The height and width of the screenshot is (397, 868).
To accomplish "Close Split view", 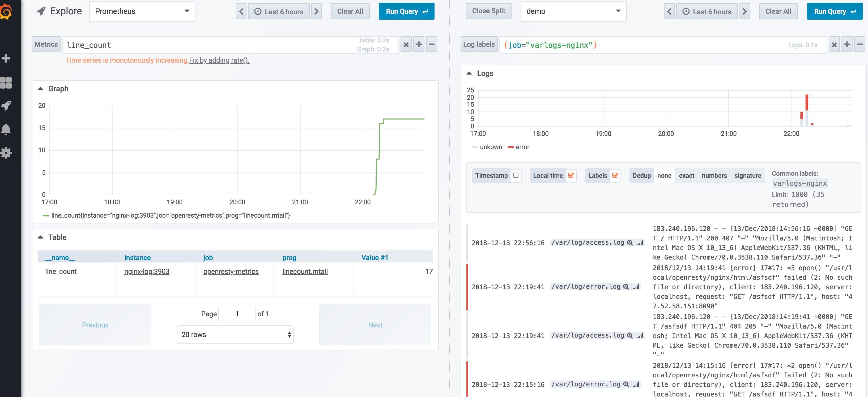I will click(489, 11).
